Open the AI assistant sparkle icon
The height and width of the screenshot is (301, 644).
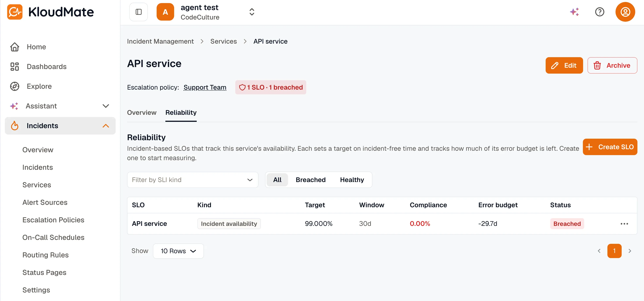[x=574, y=12]
